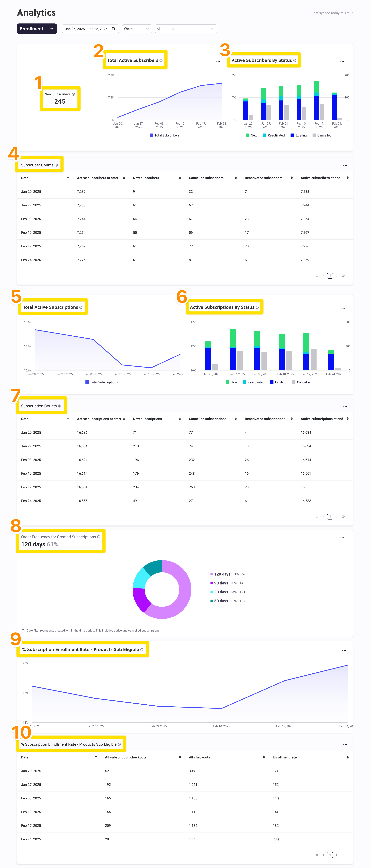Click info icon beside Total Active Subscriptions

(x=81, y=307)
